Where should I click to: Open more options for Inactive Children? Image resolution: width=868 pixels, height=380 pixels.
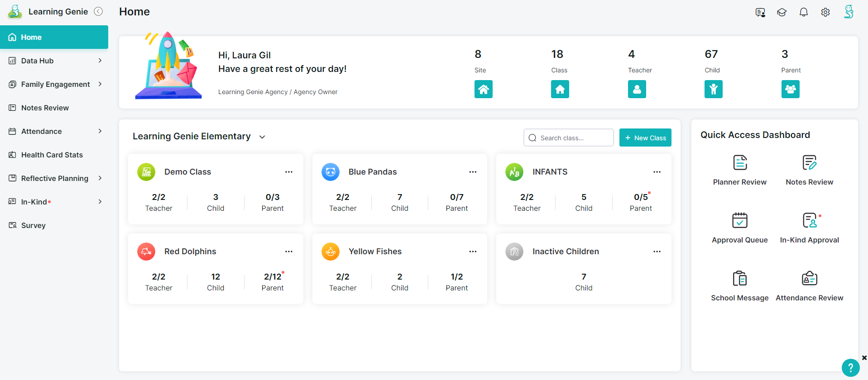tap(657, 252)
